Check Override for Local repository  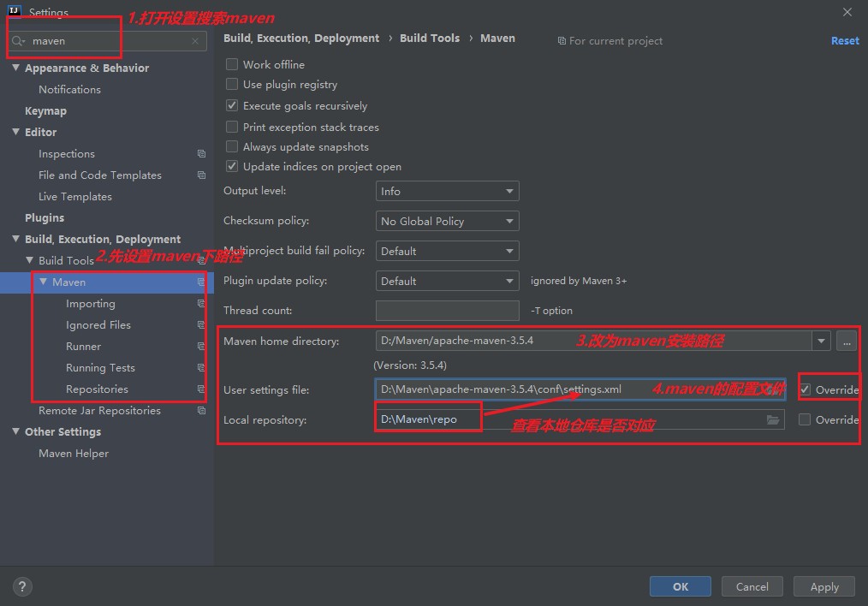pos(805,419)
